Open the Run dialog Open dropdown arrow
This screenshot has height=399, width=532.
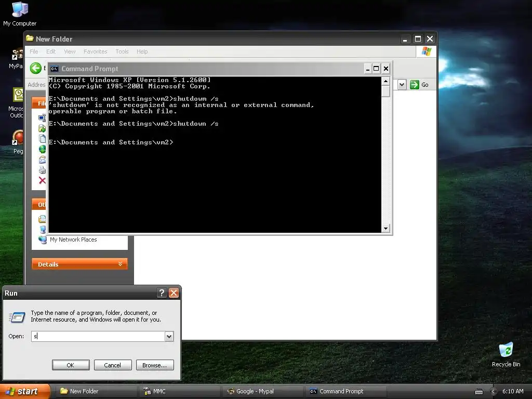(169, 336)
